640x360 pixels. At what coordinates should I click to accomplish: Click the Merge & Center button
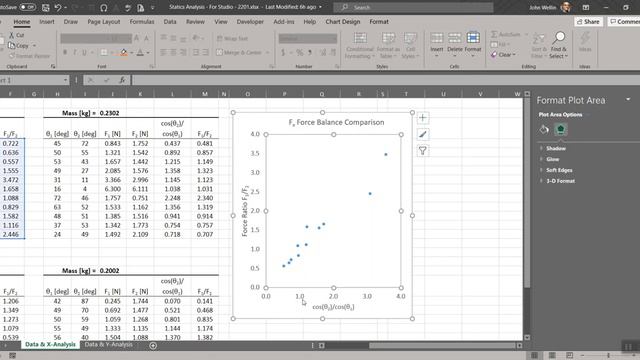point(240,52)
